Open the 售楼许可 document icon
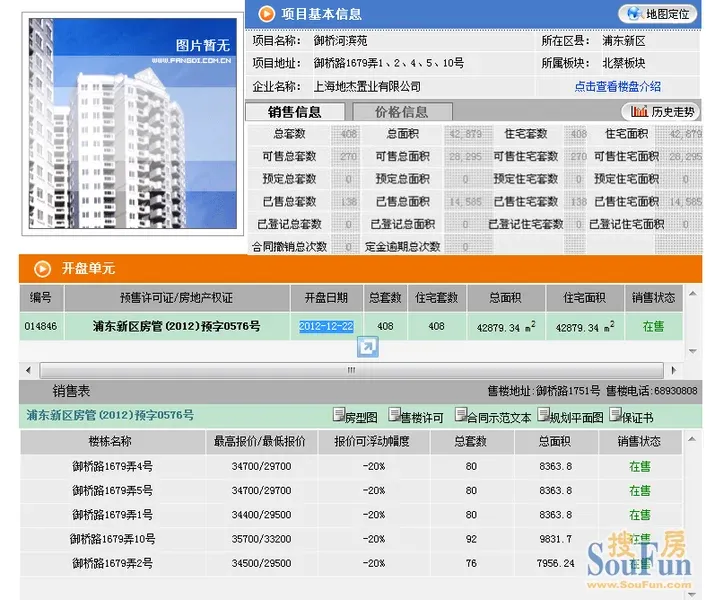 click(x=394, y=415)
